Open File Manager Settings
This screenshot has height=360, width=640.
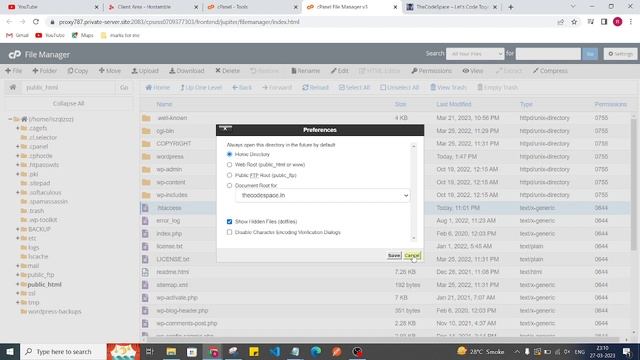620,54
